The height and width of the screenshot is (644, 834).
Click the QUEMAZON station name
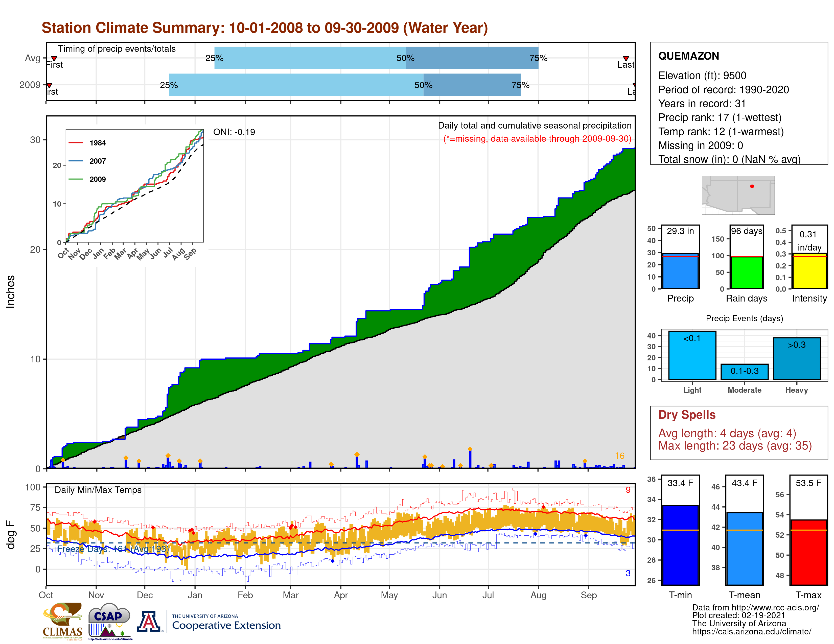tap(688, 56)
